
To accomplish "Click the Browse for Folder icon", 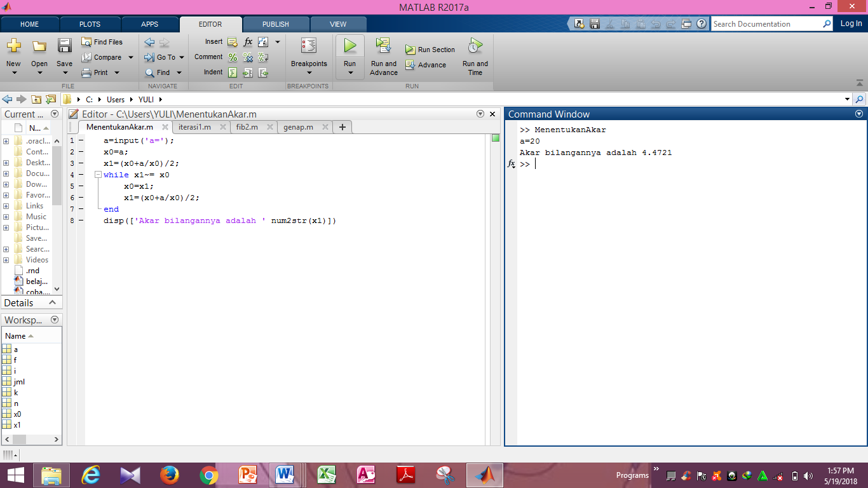I will [51, 99].
